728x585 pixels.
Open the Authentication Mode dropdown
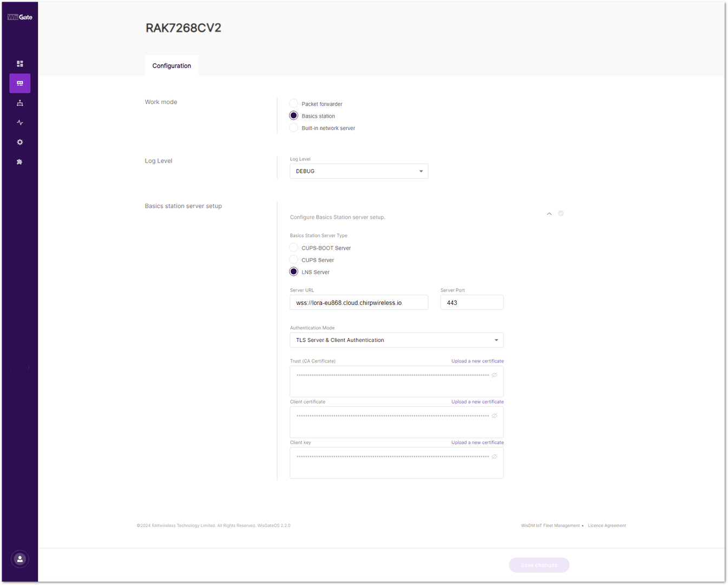pos(397,340)
